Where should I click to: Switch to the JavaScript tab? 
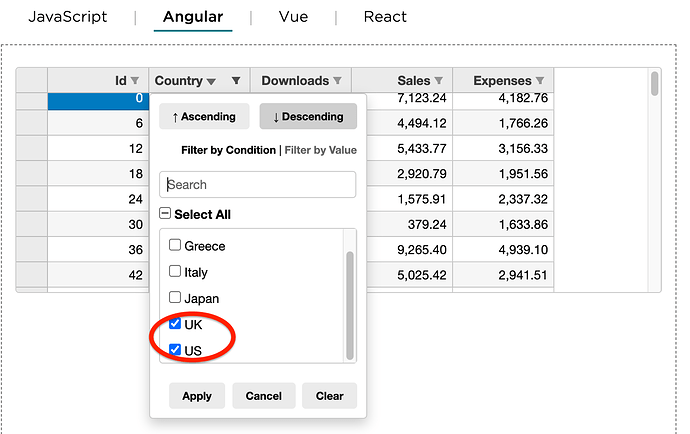point(68,17)
